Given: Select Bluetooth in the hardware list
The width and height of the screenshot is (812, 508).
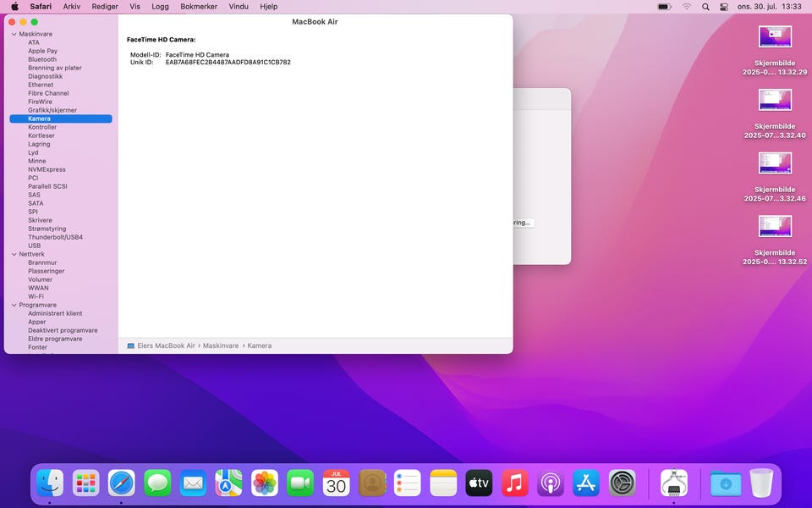Looking at the screenshot, I should [x=42, y=59].
